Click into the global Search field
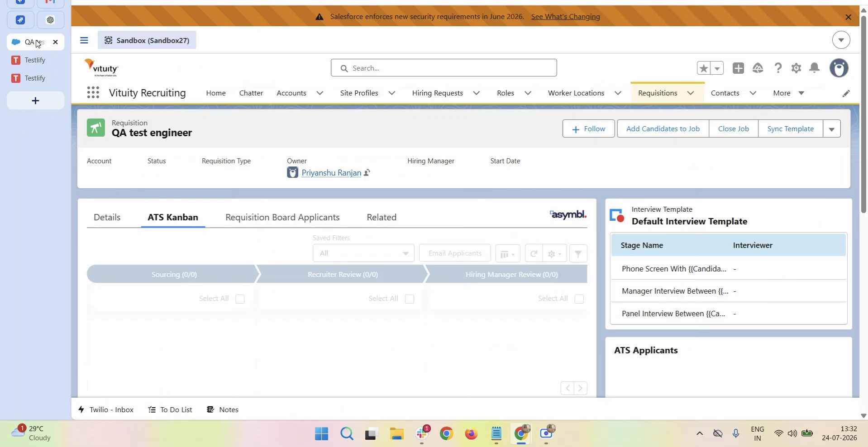Viewport: 868px width, 447px height. click(x=444, y=68)
